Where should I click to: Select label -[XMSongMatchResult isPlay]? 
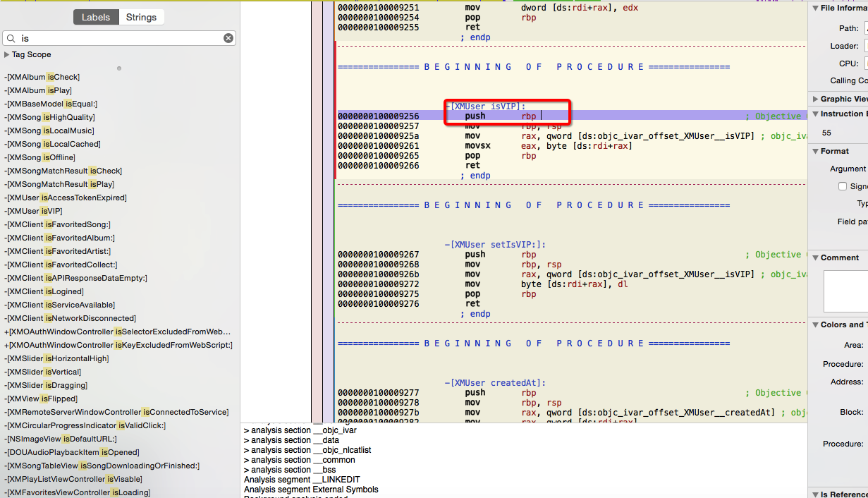(59, 184)
